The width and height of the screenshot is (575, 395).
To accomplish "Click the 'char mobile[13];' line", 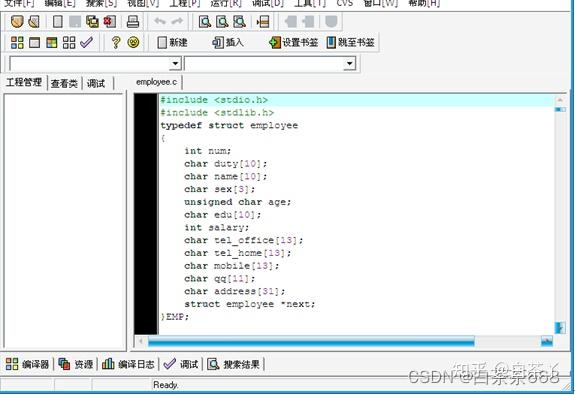I will coord(231,266).
